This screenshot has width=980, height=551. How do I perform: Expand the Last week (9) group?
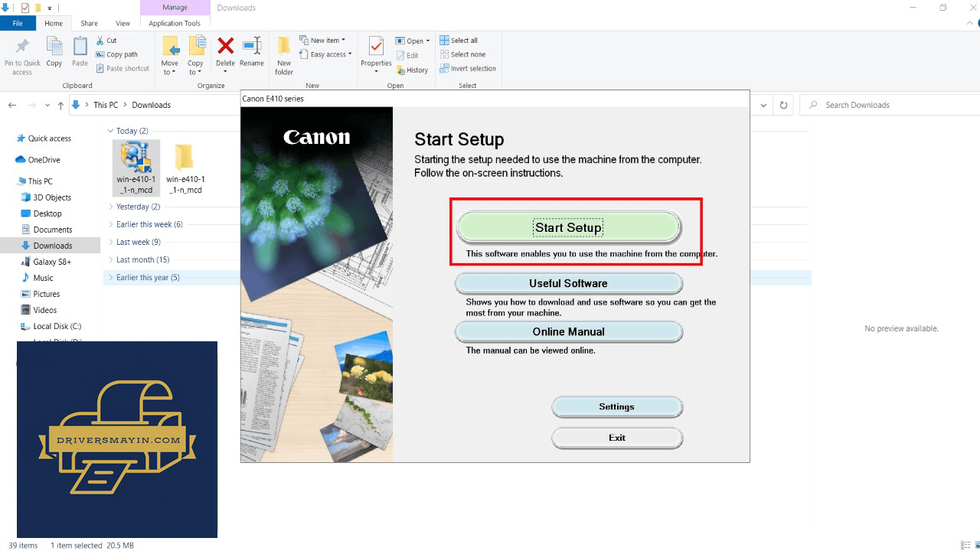pos(110,242)
